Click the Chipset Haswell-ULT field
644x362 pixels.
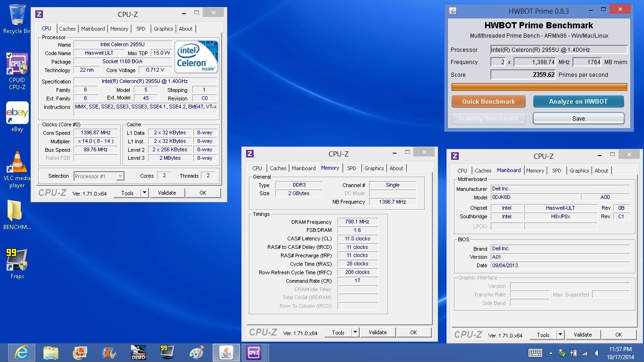561,208
